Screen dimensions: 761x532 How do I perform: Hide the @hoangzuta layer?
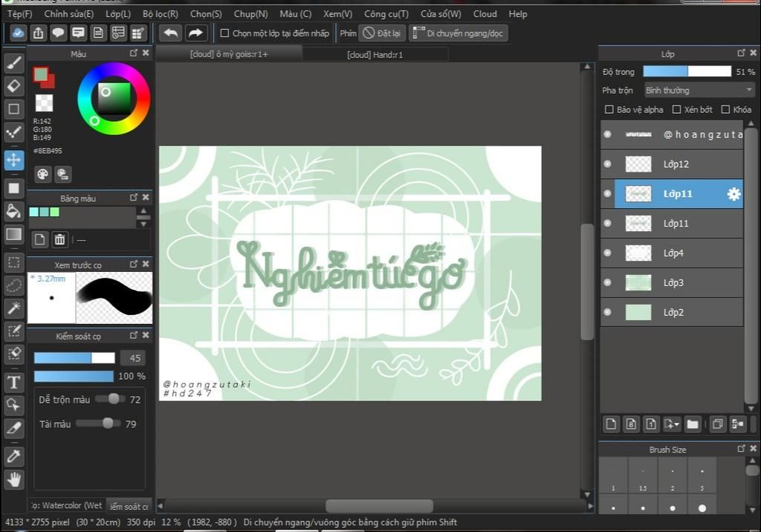607,134
